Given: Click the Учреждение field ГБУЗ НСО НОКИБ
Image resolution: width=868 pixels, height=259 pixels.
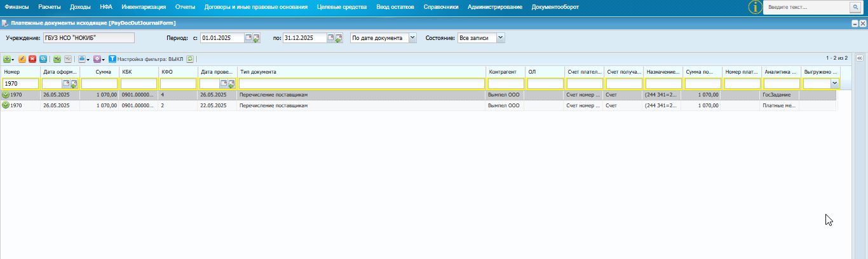Looking at the screenshot, I should (89, 38).
